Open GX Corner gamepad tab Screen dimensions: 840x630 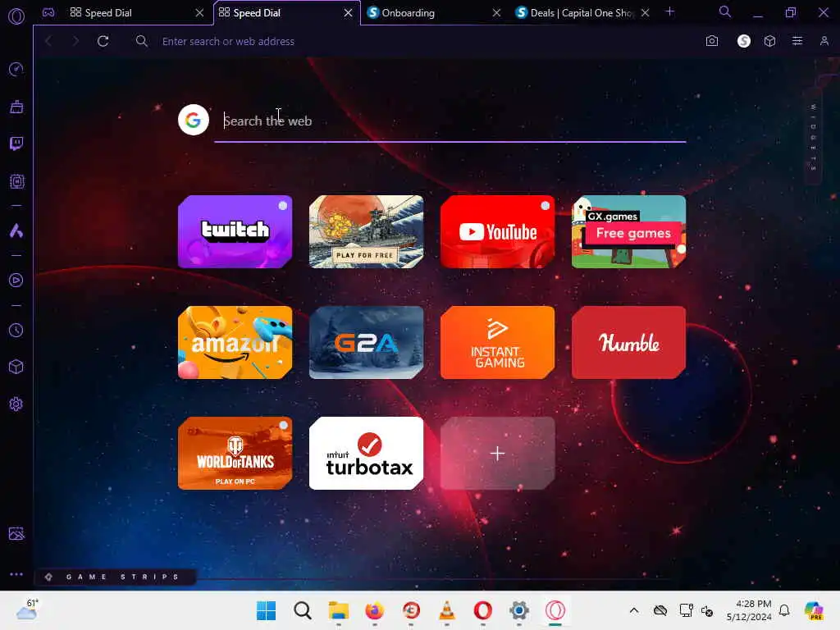(x=48, y=12)
